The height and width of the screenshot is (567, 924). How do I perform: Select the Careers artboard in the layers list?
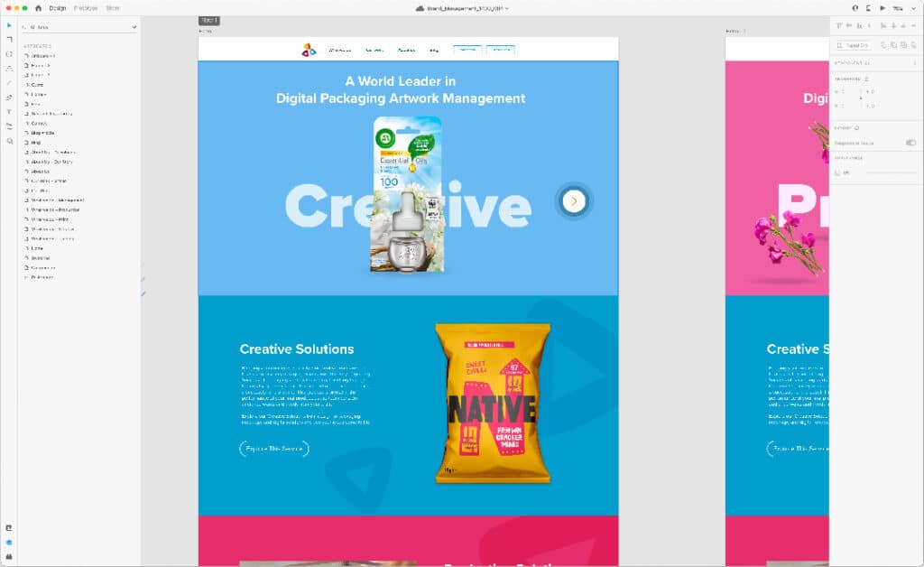click(40, 122)
